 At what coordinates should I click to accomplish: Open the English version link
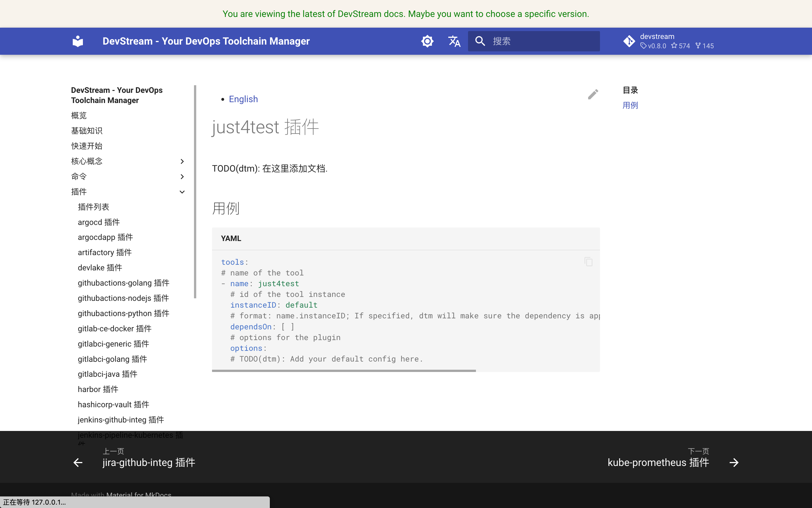click(243, 99)
